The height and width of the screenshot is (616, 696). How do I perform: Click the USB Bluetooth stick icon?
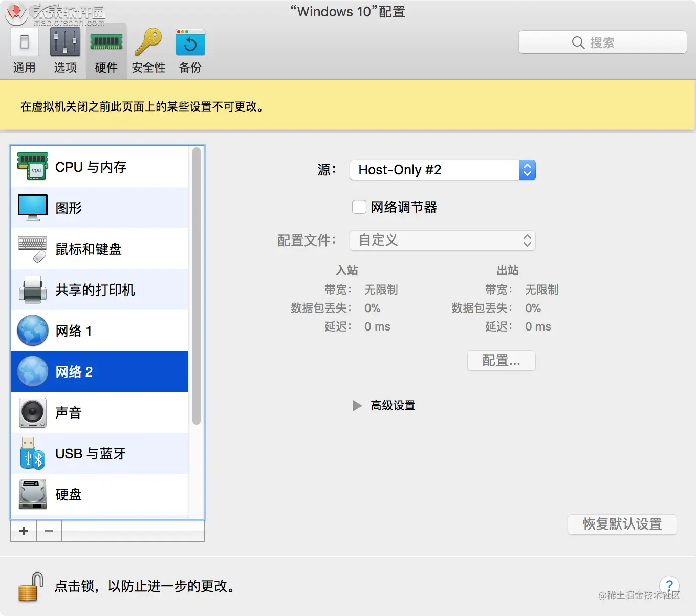[33, 453]
